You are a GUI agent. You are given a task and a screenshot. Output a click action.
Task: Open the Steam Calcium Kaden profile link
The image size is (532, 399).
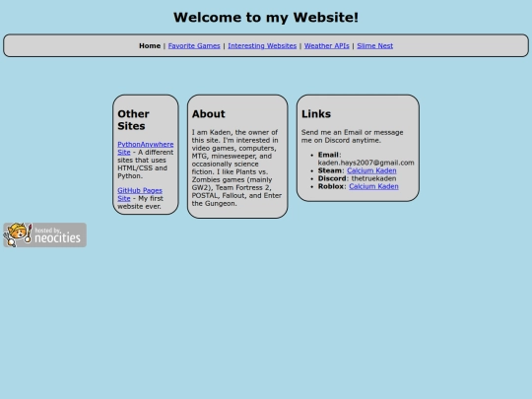(x=371, y=170)
